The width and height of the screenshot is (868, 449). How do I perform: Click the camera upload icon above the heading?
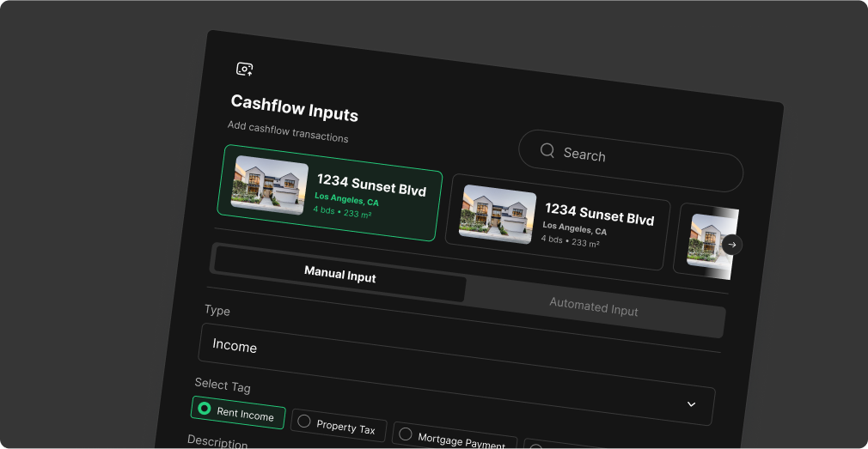[x=245, y=69]
